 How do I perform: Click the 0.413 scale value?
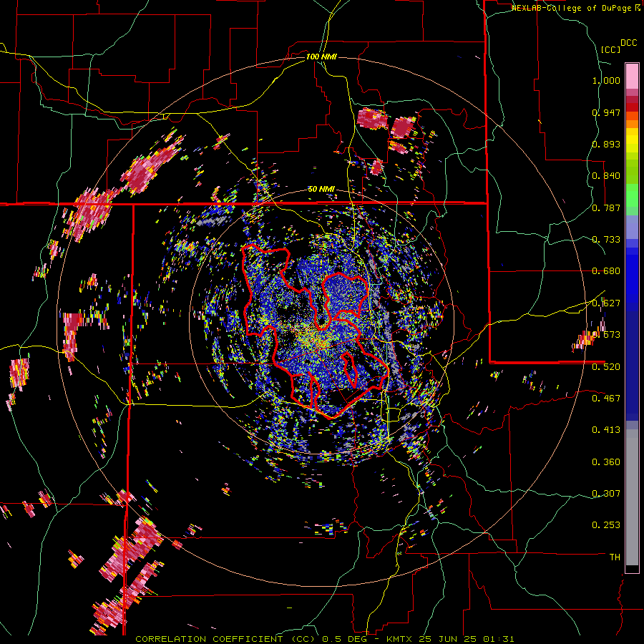tap(606, 430)
